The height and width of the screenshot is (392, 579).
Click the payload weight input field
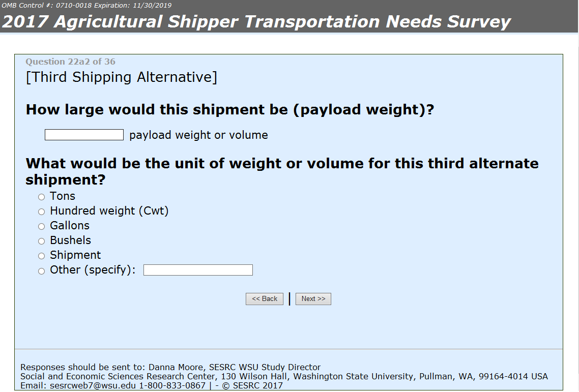(x=84, y=135)
